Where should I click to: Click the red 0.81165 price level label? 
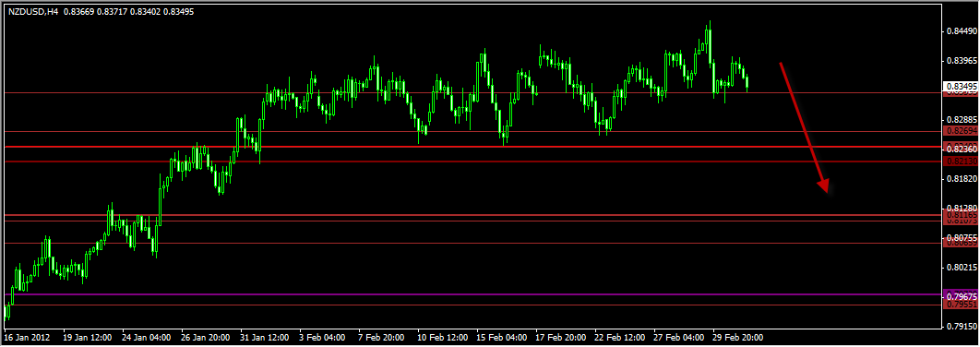coord(962,215)
